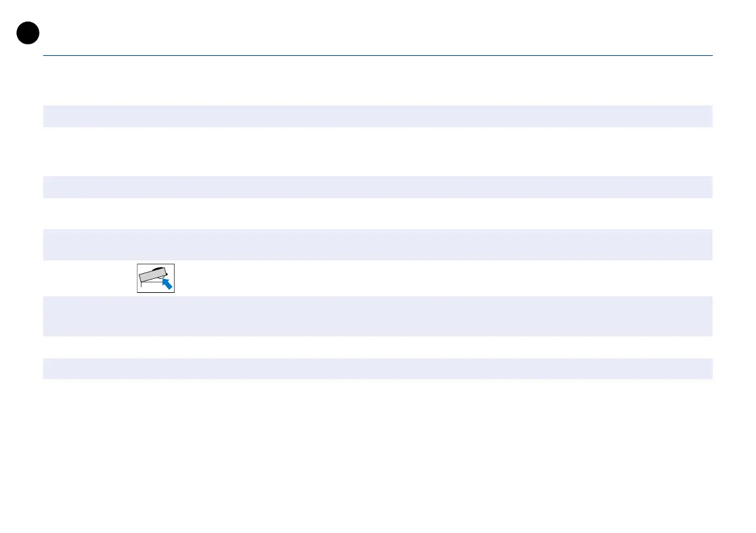Viewport: 756px width, 533px height.
Task: Click the white base beneath the gray flap
Action: [147, 287]
